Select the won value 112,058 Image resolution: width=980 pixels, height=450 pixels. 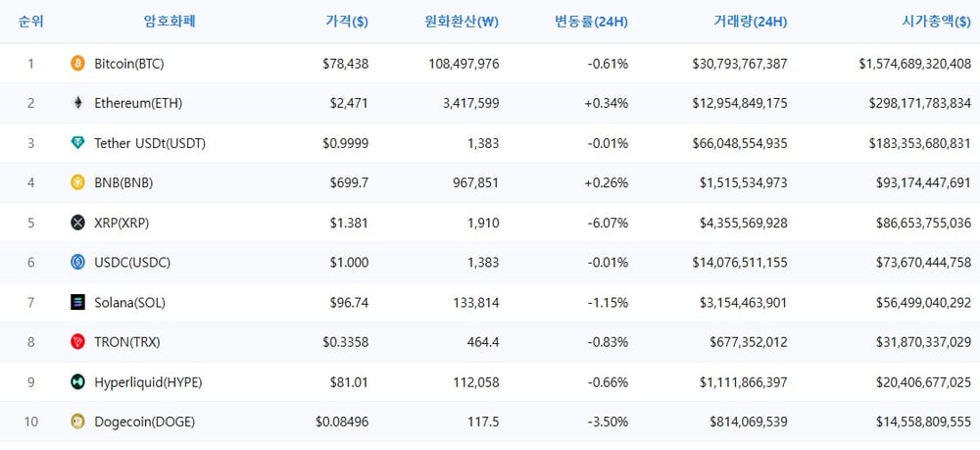(x=476, y=382)
